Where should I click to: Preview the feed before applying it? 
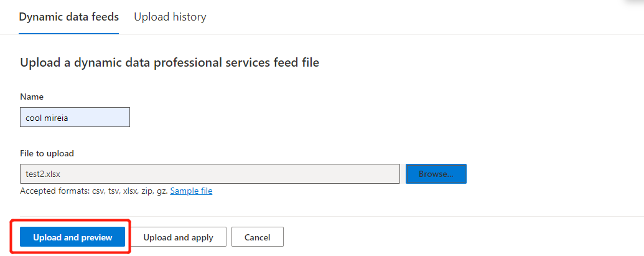point(73,237)
